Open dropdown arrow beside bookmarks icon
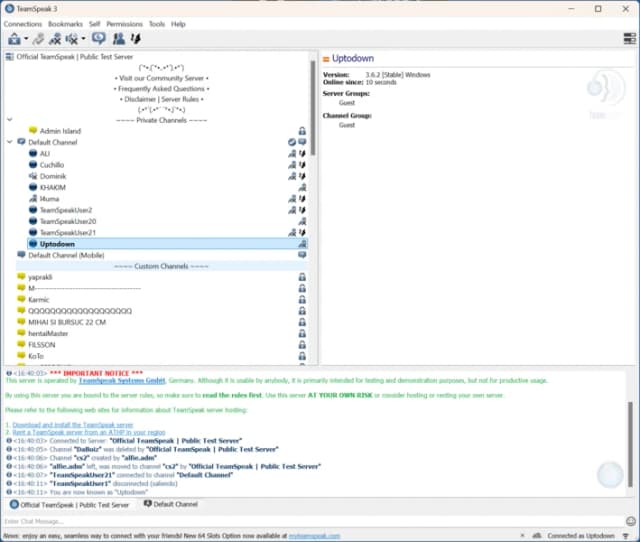 26,39
